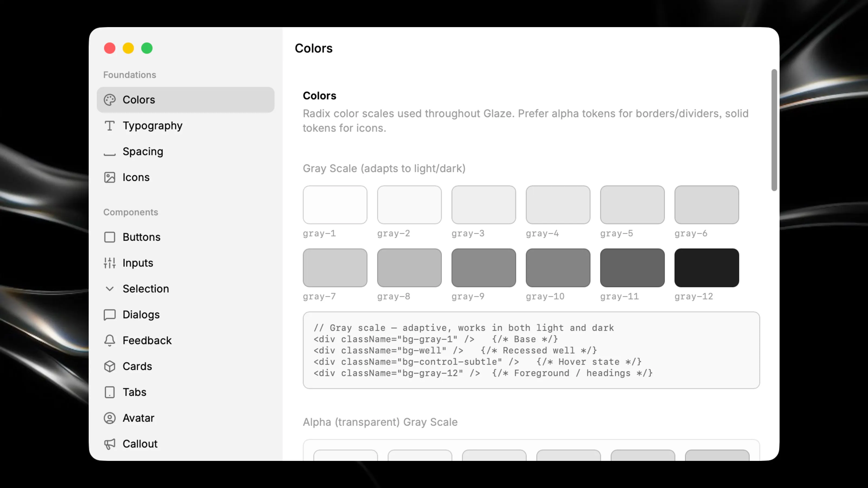The width and height of the screenshot is (868, 488).
Task: Go to the Dialogs page
Action: 186,314
